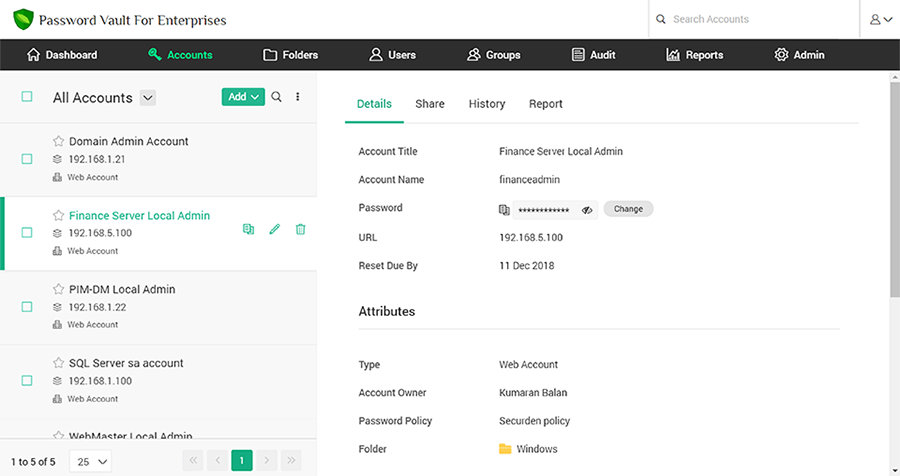Click type icon under SQL Server sa account
Image resolution: width=900 pixels, height=476 pixels.
[57, 398]
